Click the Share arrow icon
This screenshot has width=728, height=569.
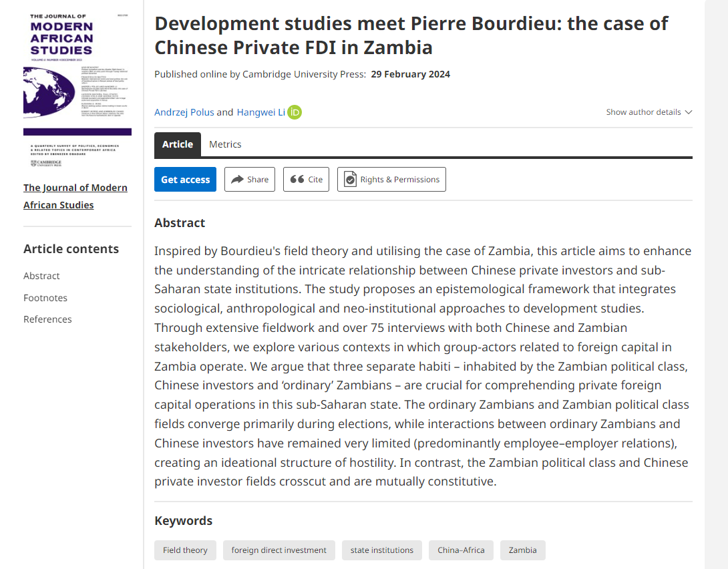coord(237,179)
